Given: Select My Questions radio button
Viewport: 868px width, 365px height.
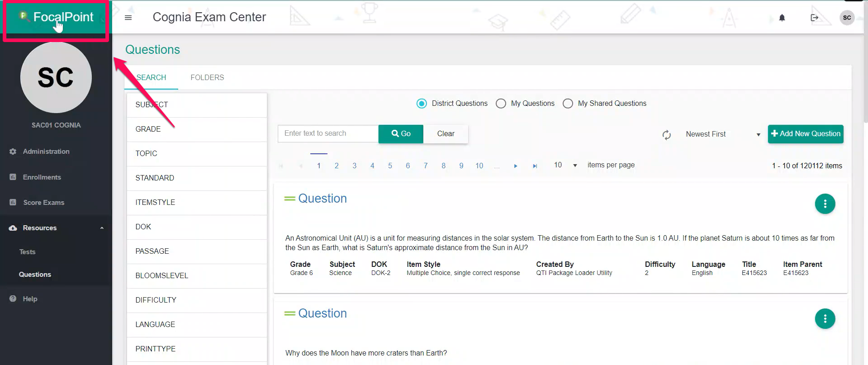Looking at the screenshot, I should click(x=501, y=104).
